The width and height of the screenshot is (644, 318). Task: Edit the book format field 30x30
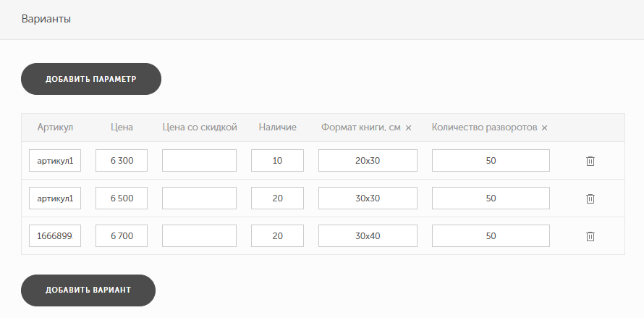(368, 198)
